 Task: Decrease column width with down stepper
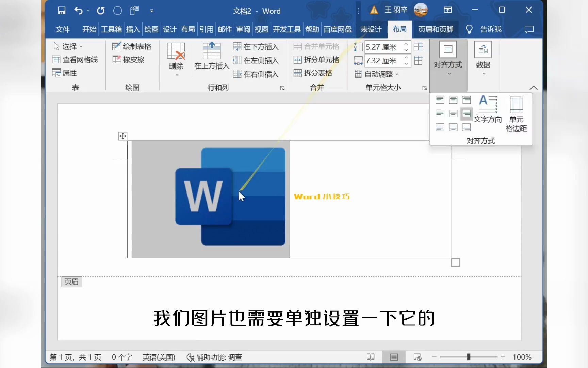[406, 64]
